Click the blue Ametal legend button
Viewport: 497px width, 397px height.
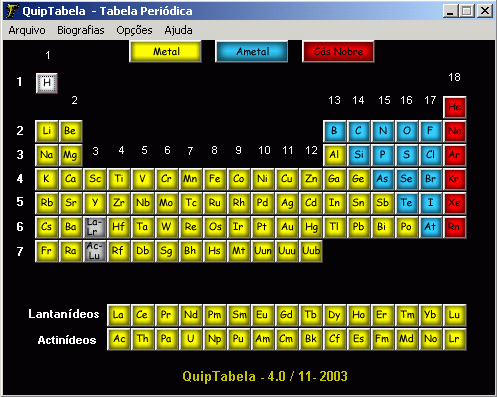252,51
